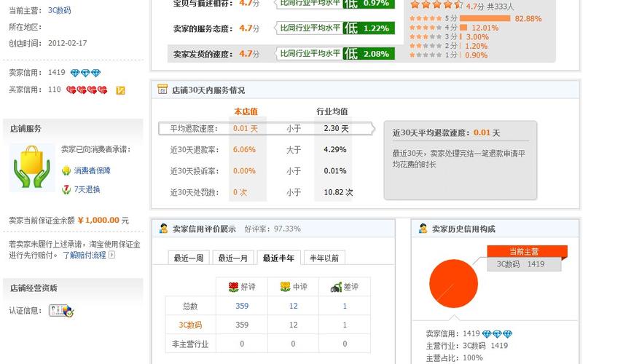Click the green 低 2.08% shipping speed badge
The width and height of the screenshot is (623, 364).
(x=369, y=54)
